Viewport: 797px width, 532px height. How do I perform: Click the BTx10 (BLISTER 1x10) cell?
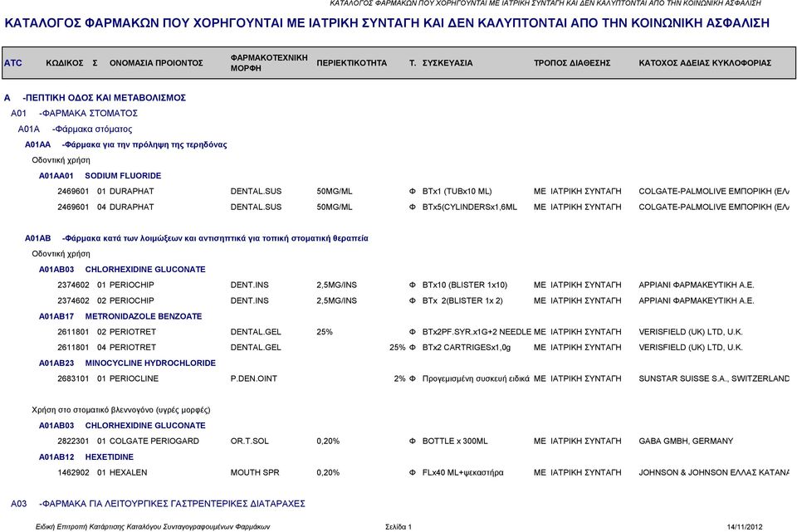[465, 285]
